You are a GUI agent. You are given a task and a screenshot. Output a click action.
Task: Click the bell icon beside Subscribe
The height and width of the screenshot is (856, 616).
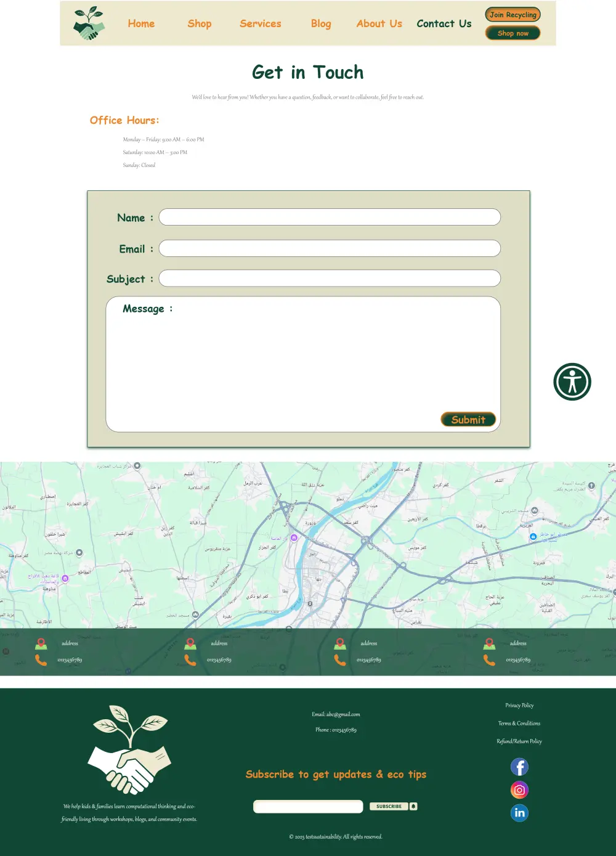pos(413,806)
